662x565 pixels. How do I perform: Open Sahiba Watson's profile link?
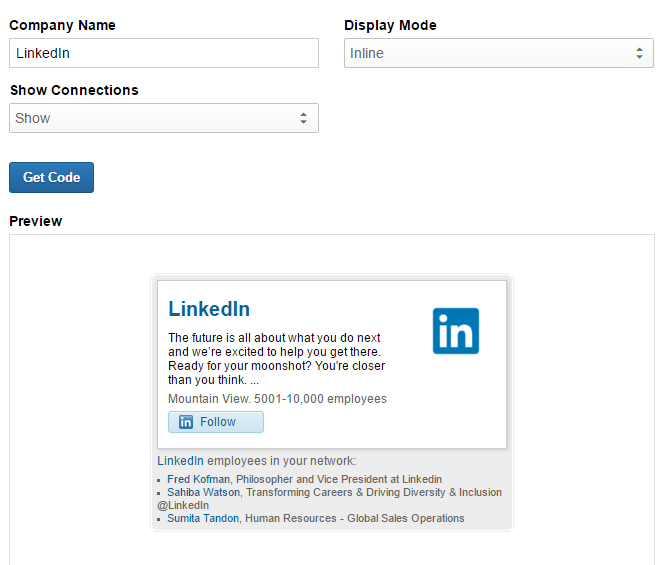(203, 492)
